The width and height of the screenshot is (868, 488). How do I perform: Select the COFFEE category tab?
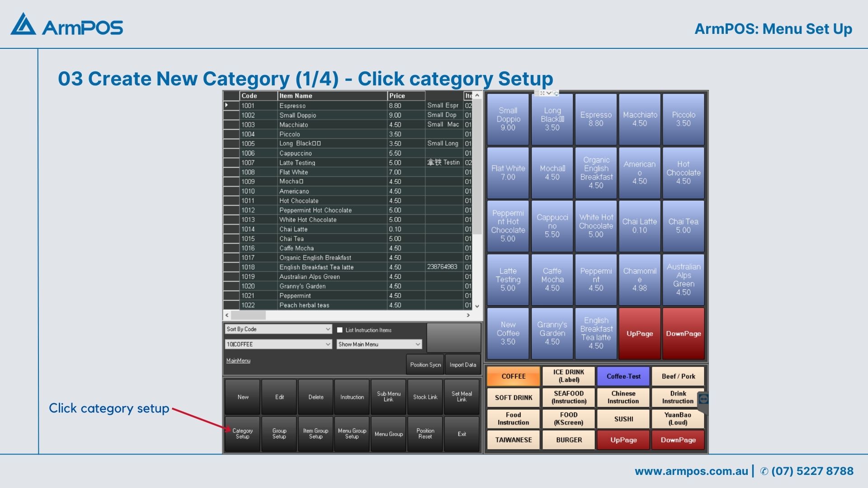tap(513, 376)
